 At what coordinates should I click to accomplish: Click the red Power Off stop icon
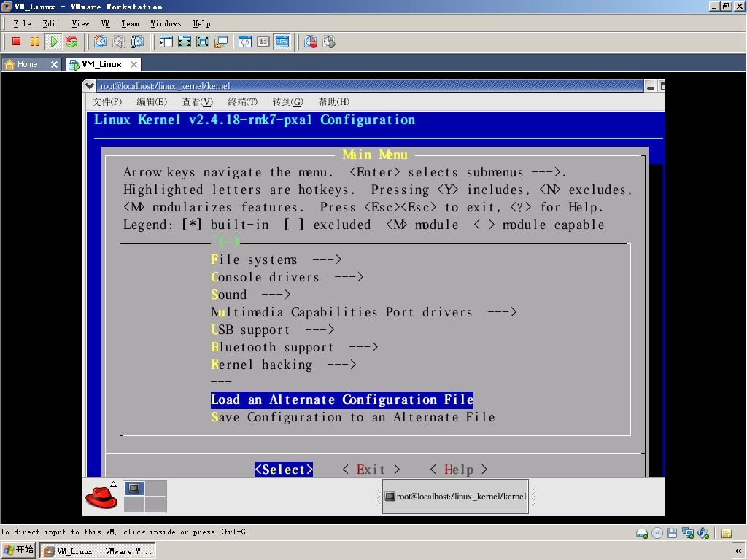tap(17, 42)
